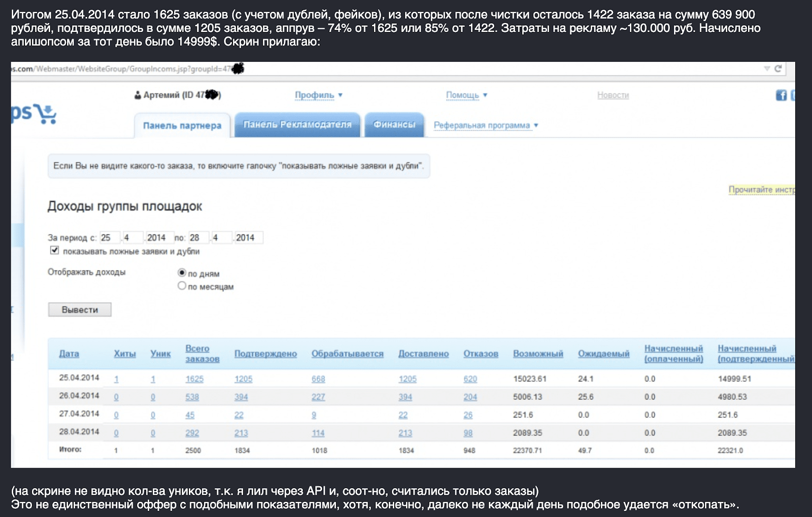Switch to Панель Рекламодателя tab
812x517 pixels.
coord(297,124)
